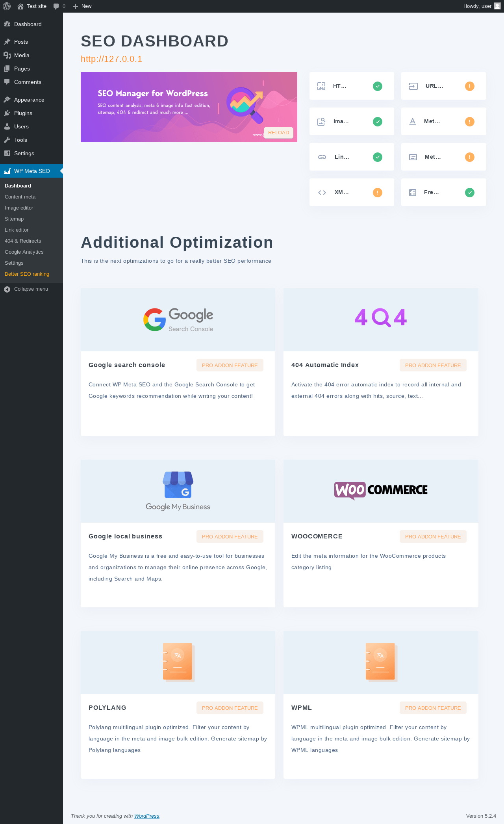This screenshot has height=824, width=504.
Task: Open the Settings item below Tools
Action: point(31,153)
